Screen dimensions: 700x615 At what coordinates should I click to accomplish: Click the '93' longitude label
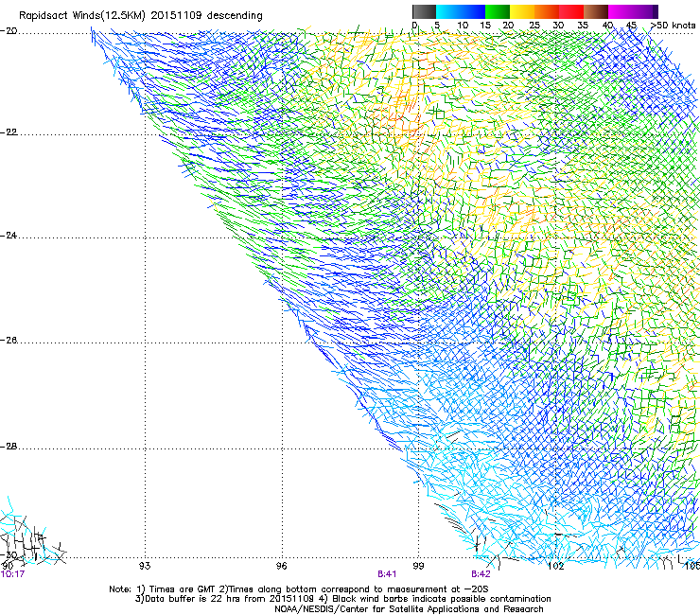[x=145, y=566]
